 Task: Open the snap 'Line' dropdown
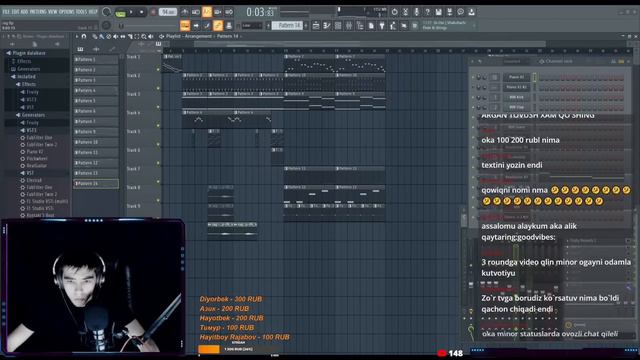(251, 26)
